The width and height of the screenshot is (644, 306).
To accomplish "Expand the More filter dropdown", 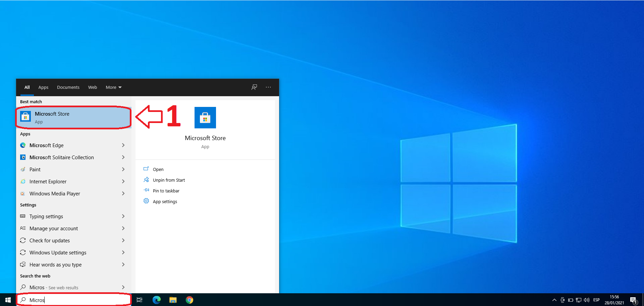I will [113, 87].
